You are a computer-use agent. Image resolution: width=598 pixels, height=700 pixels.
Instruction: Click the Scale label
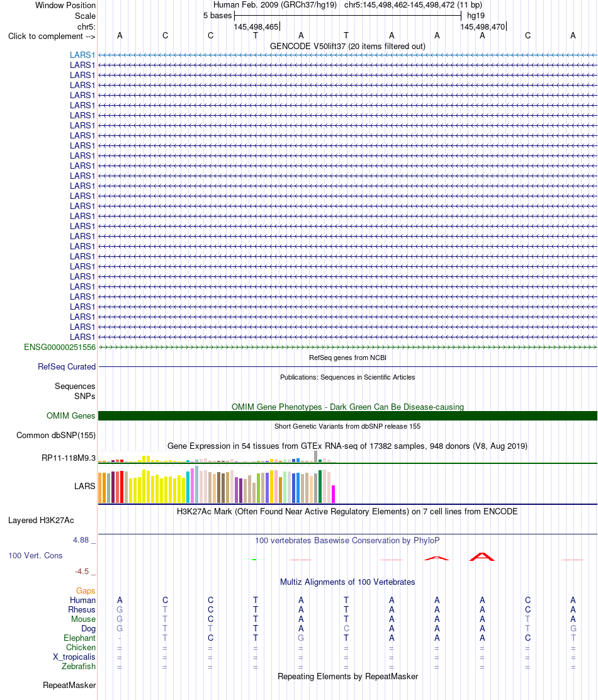[85, 16]
